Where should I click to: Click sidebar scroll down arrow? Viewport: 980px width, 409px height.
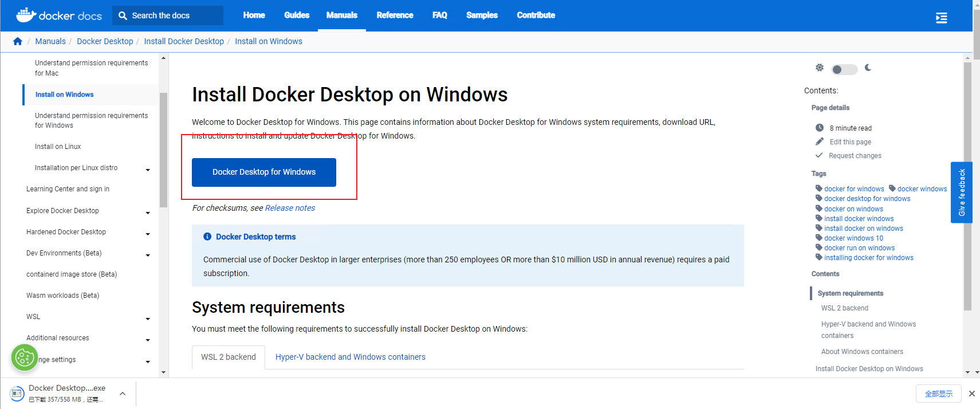[x=163, y=372]
